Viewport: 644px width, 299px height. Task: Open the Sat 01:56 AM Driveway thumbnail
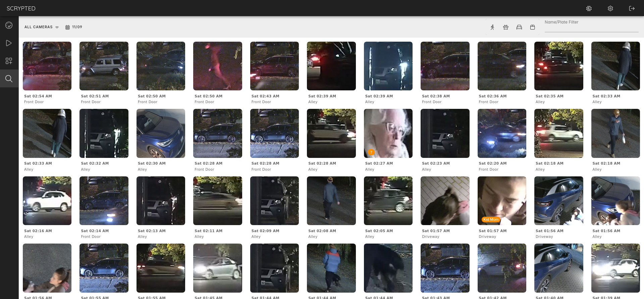[x=559, y=201]
